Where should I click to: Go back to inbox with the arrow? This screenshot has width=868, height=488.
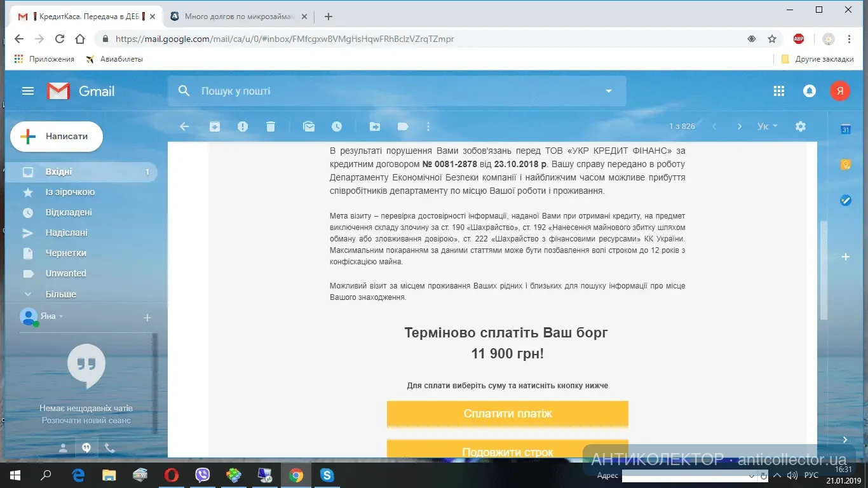click(x=184, y=126)
